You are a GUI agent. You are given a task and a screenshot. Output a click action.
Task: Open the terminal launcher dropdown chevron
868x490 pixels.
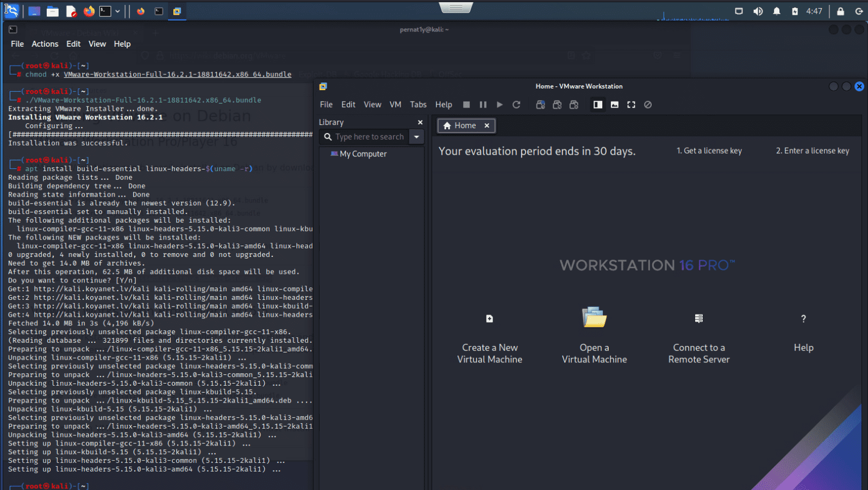pyautogui.click(x=117, y=11)
